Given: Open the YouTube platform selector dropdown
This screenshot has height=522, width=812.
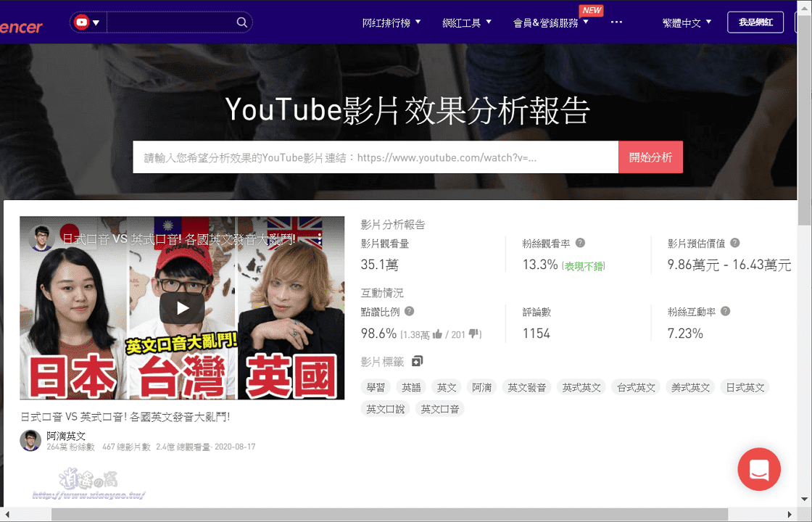Looking at the screenshot, I should 88,22.
